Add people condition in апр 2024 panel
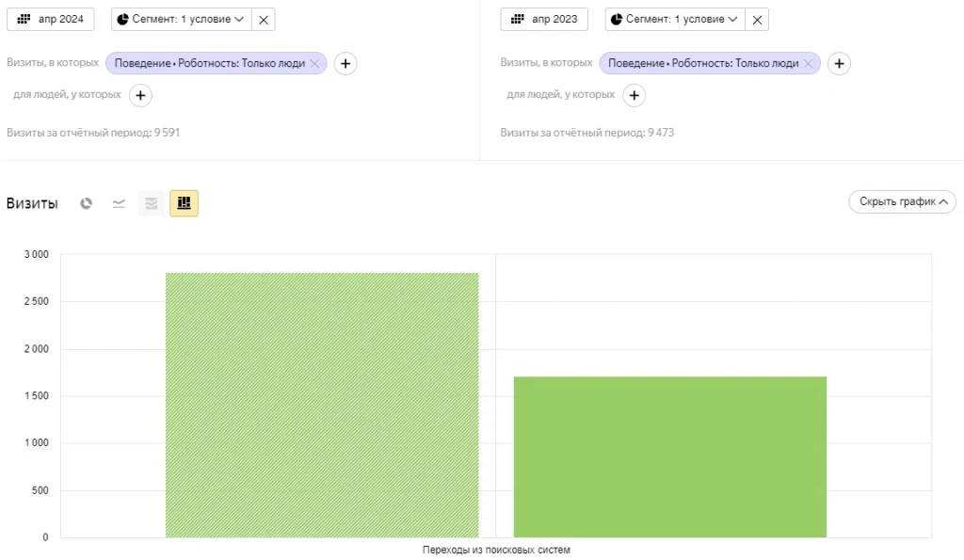 coord(140,95)
